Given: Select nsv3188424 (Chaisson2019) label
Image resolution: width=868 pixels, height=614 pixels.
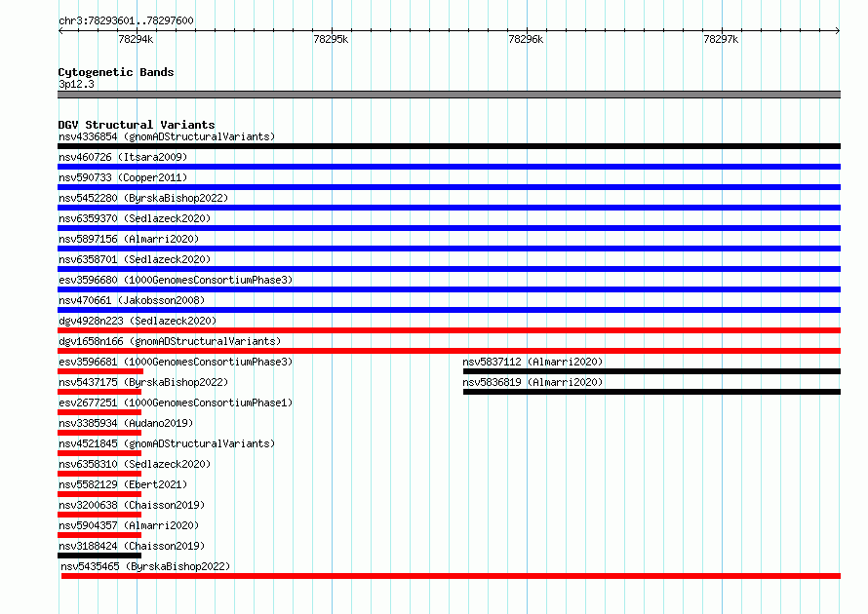Looking at the screenshot, I should tap(132, 546).
